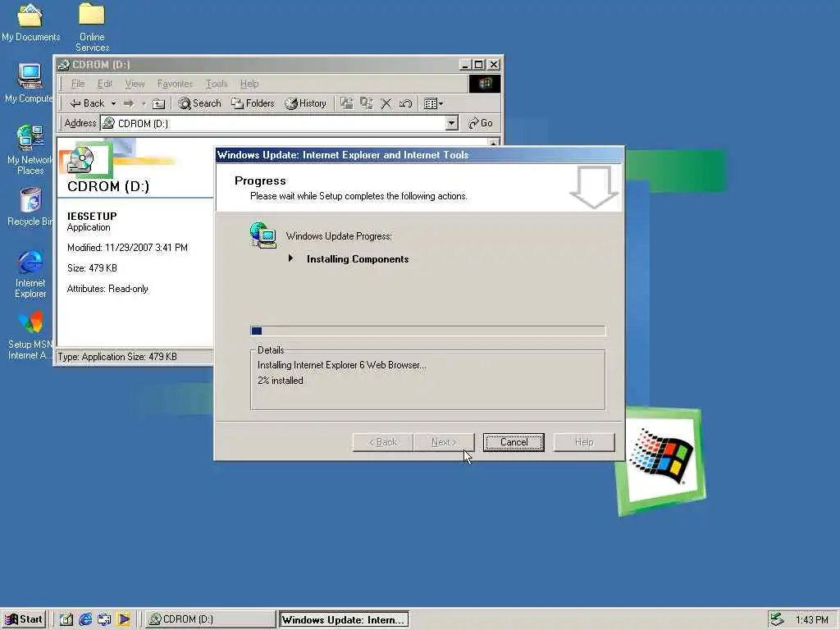
Task: Click the Move To toolbar icon
Action: point(347,103)
